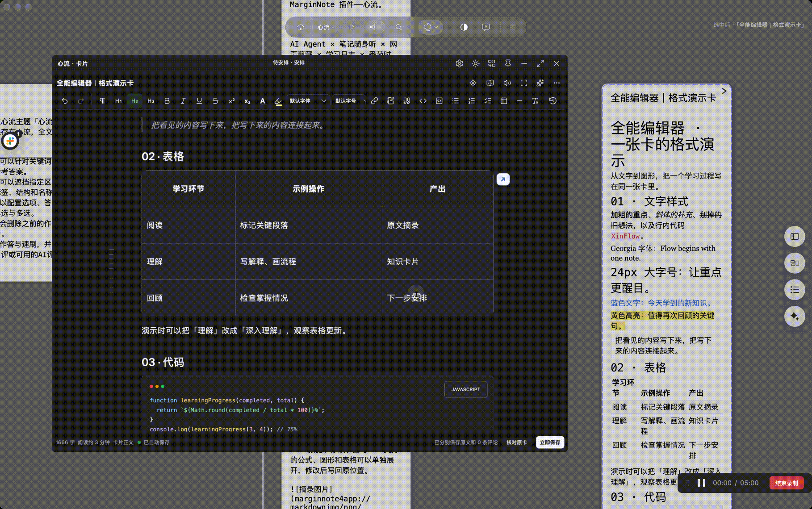Open the 默认字体 font dropdown
The width and height of the screenshot is (812, 509).
point(308,101)
